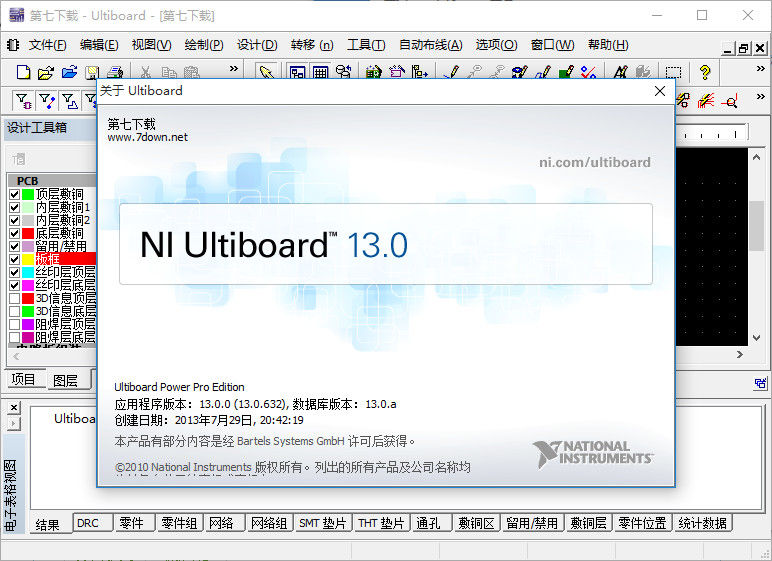Print the current design

point(115,72)
